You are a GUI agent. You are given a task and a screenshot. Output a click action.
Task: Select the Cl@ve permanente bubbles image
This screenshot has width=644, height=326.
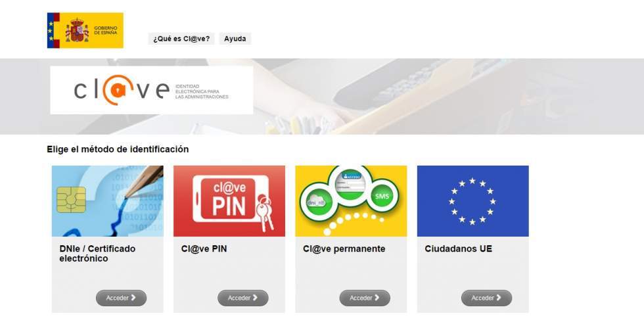[351, 200]
